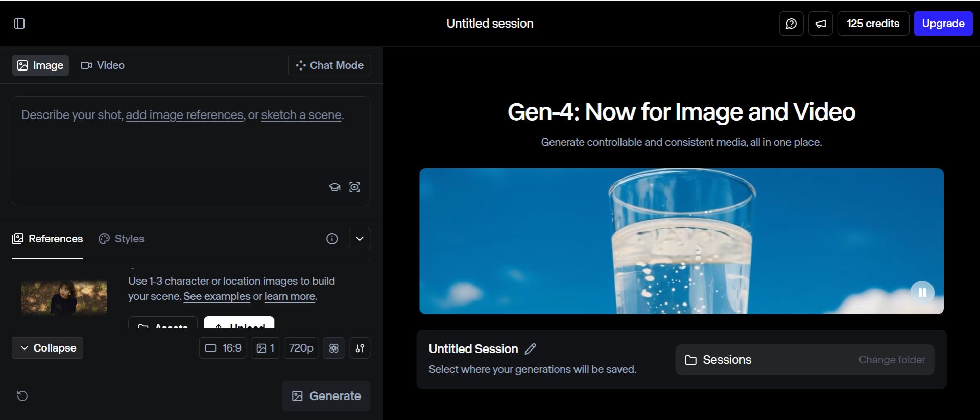Click the frame capture icon in prompt box
Screen dimensions: 980x420
pyautogui.click(x=354, y=187)
